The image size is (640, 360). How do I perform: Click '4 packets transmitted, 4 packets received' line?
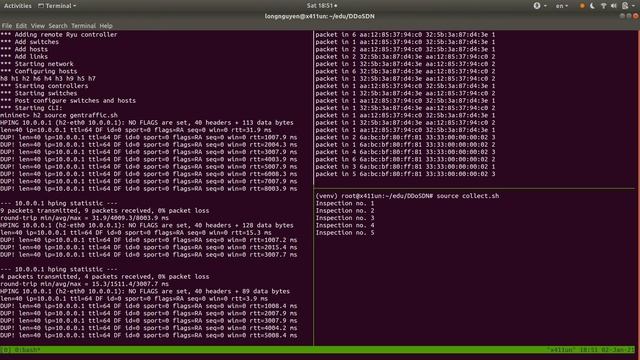[x=105, y=277]
